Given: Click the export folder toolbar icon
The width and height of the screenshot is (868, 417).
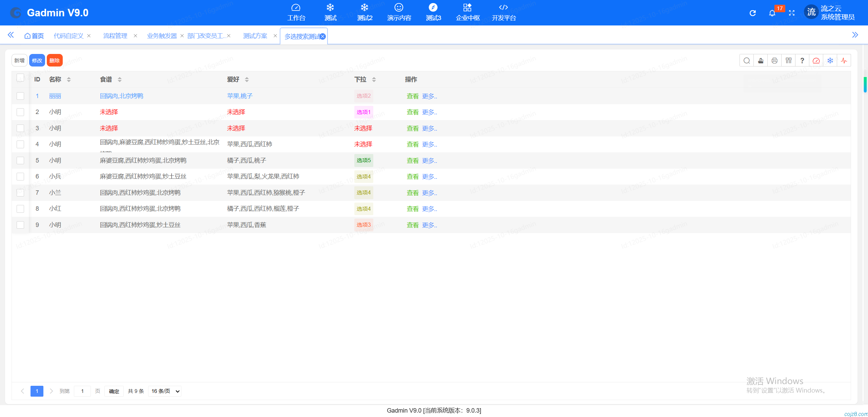Looking at the screenshot, I should (x=761, y=61).
